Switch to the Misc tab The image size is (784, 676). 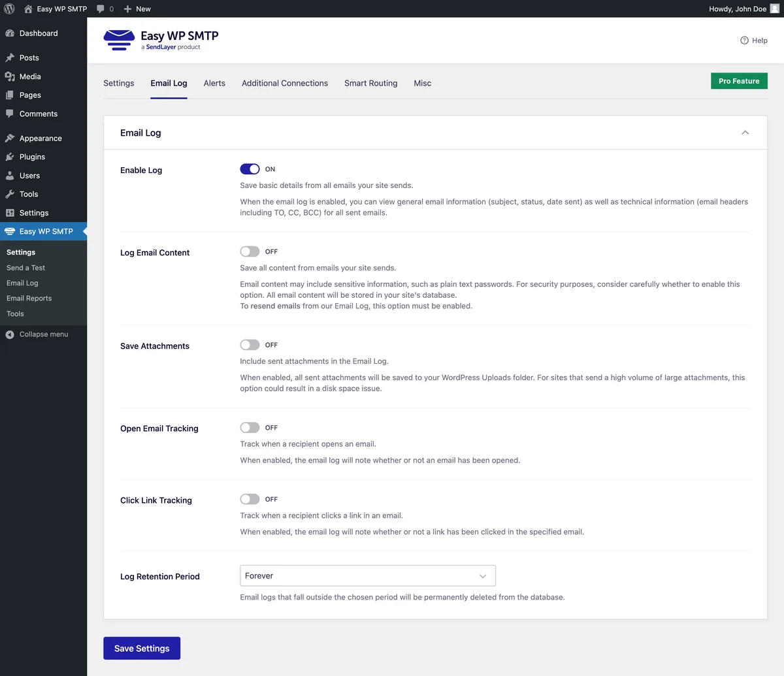pyautogui.click(x=423, y=83)
